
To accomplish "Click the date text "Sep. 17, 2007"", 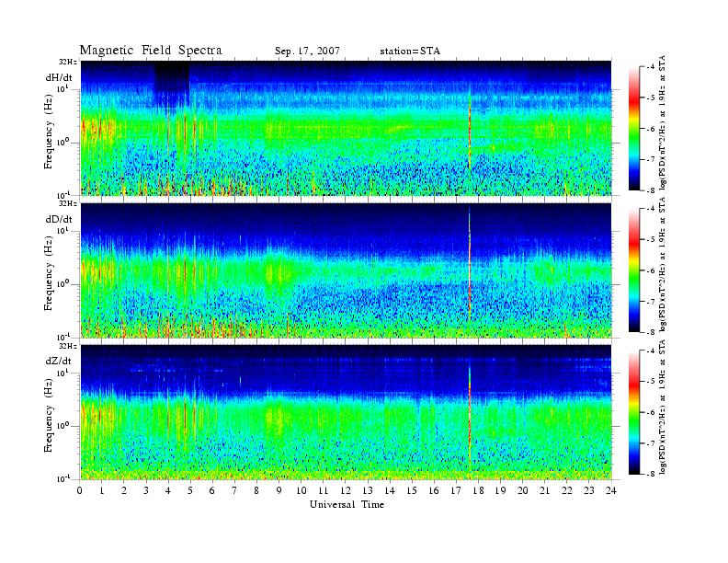I will pos(307,52).
